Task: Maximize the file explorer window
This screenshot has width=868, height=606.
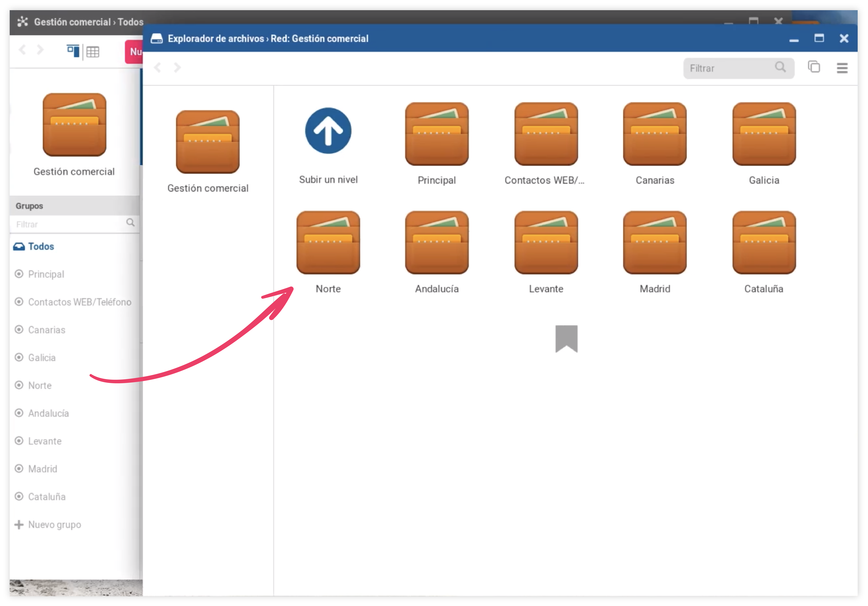Action: tap(819, 38)
